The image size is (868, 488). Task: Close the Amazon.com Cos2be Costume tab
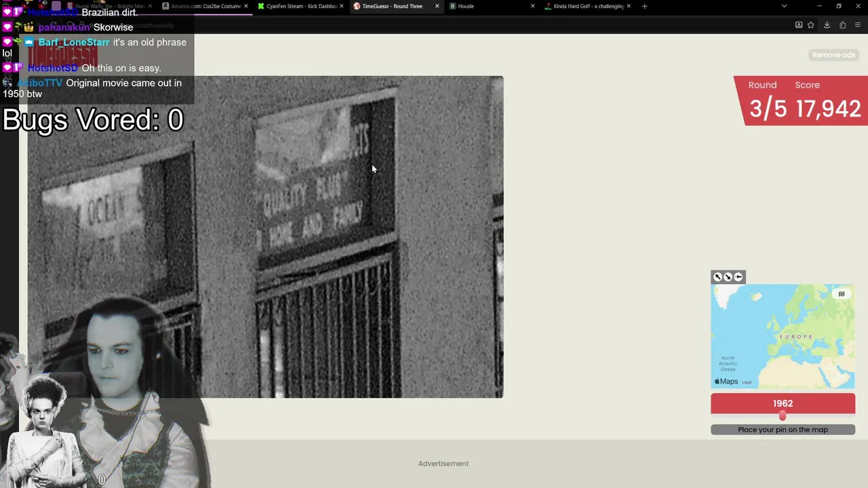click(245, 6)
